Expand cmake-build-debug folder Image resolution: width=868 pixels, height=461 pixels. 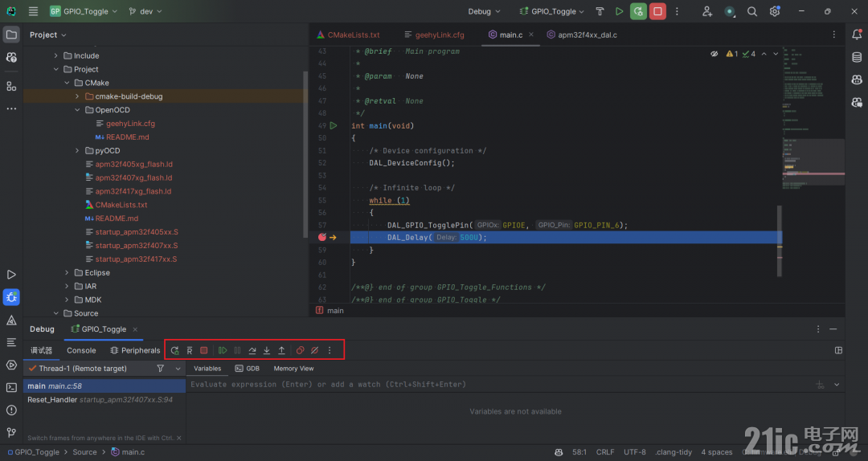[77, 96]
